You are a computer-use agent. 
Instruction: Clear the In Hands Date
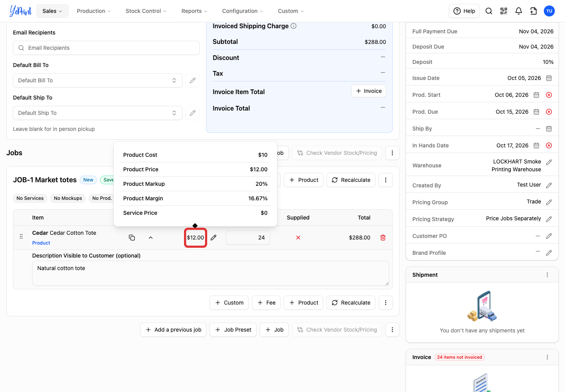[x=549, y=145]
